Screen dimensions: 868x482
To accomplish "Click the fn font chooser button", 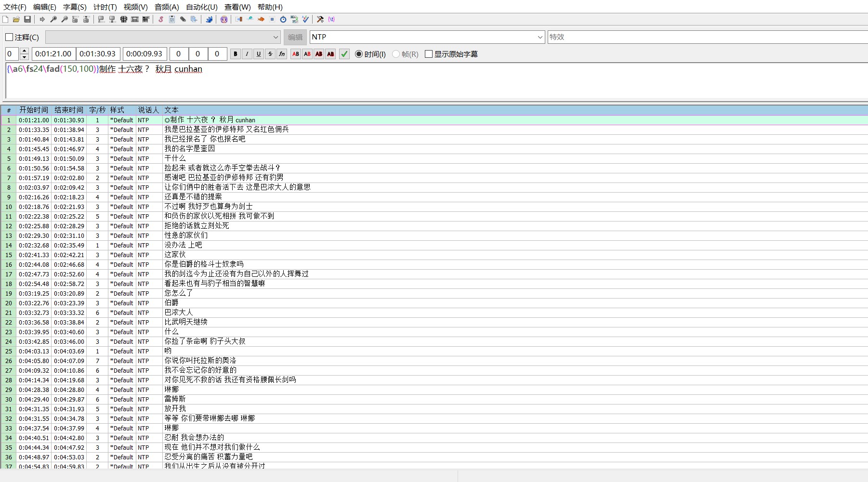I will pos(282,54).
